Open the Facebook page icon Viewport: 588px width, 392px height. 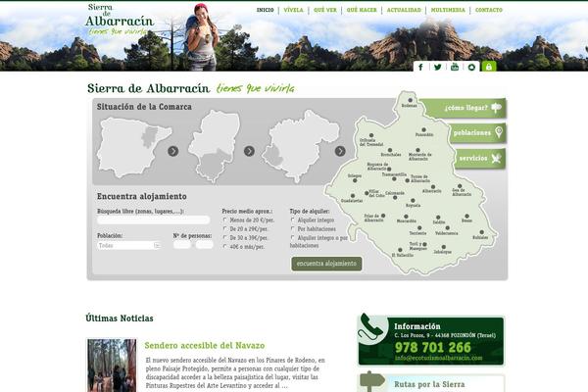tap(420, 67)
